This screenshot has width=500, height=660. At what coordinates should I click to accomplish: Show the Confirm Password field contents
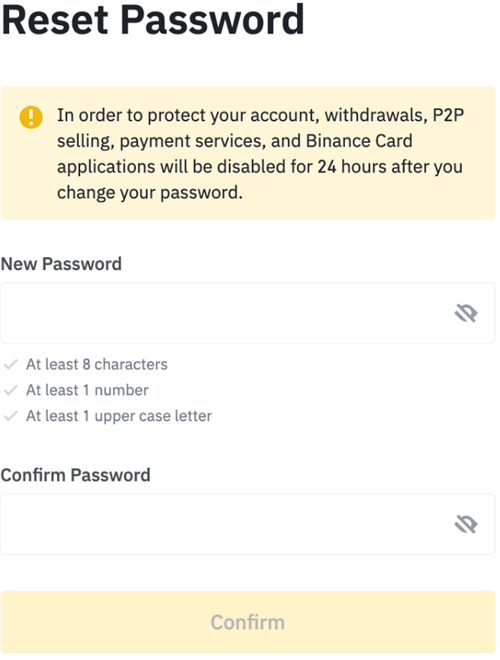[465, 524]
